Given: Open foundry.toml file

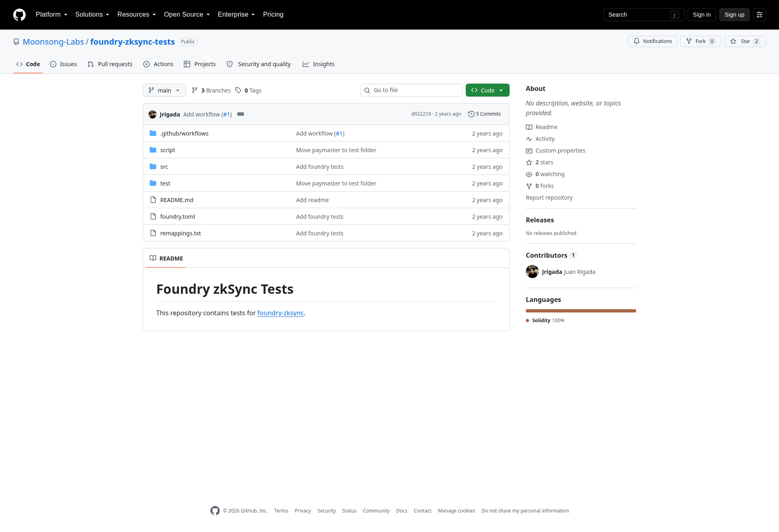Looking at the screenshot, I should pos(177,217).
